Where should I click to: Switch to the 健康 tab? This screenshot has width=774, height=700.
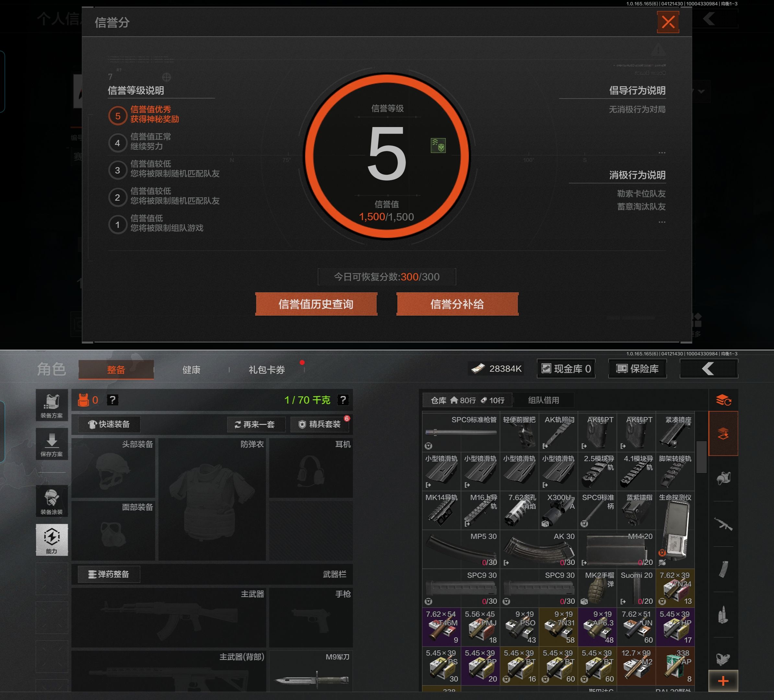191,369
